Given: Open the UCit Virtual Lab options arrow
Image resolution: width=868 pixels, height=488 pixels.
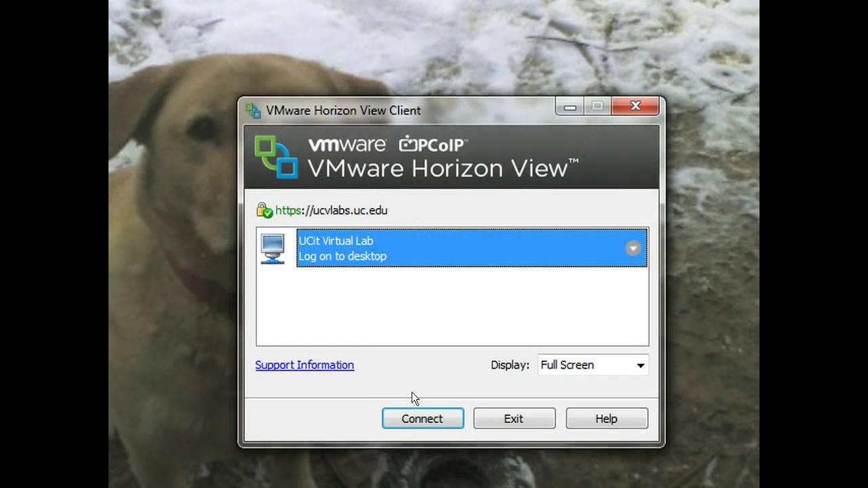Looking at the screenshot, I should [x=633, y=248].
